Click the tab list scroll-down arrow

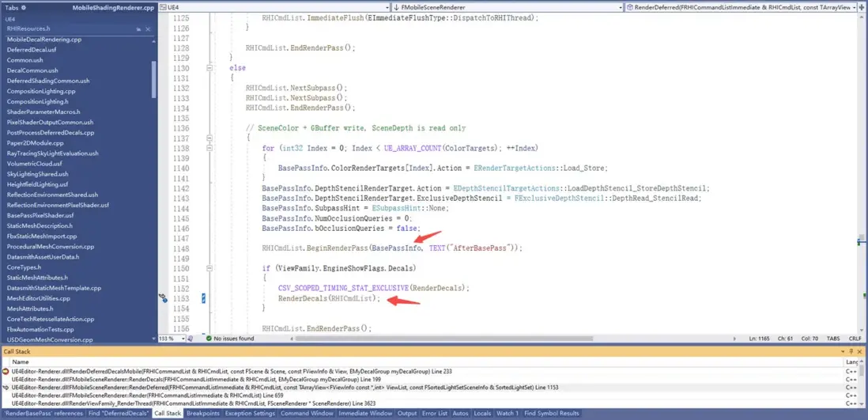154,339
